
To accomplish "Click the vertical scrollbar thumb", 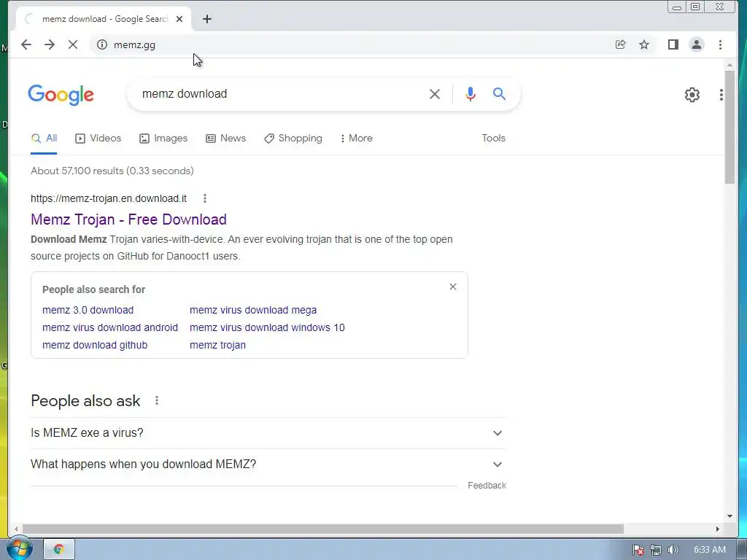I will tap(729, 127).
